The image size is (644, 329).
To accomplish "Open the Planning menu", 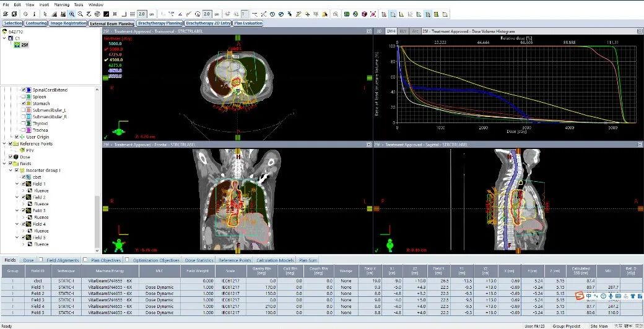I will pyautogui.click(x=61, y=4).
